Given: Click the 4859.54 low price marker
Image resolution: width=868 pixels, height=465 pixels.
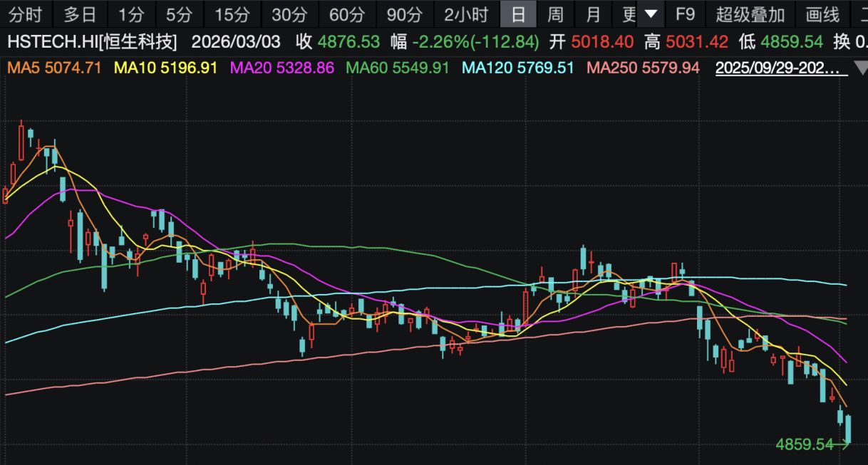Looking at the screenshot, I should [805, 444].
